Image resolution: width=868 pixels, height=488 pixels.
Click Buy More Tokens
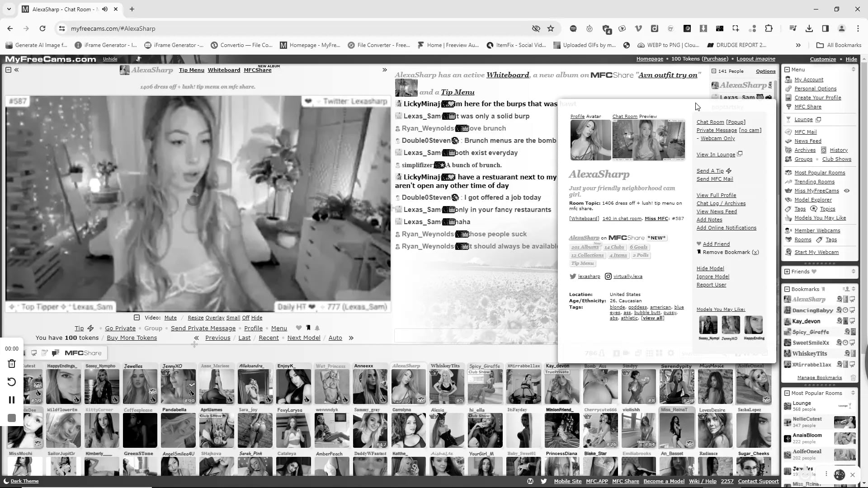pos(132,338)
